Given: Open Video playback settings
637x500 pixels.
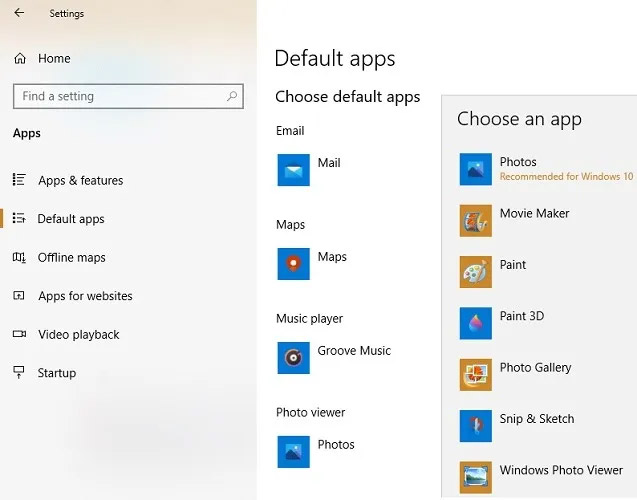Looking at the screenshot, I should coord(79,335).
